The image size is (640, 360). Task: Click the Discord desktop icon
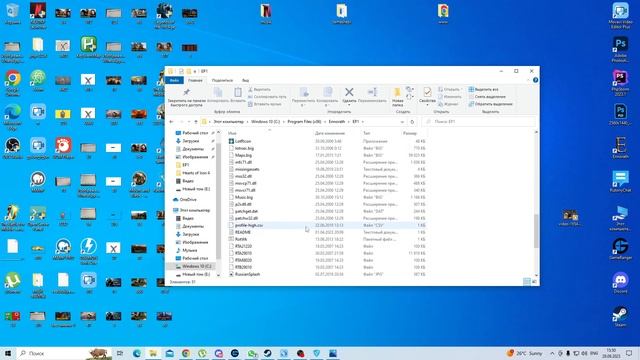click(x=620, y=283)
